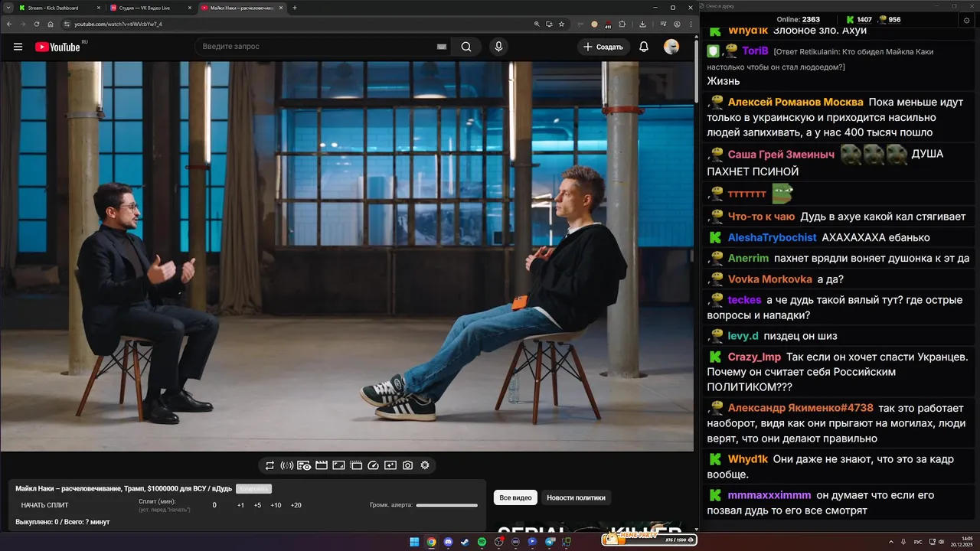
Task: Click the rectangle with corner box icon
Action: (x=338, y=465)
